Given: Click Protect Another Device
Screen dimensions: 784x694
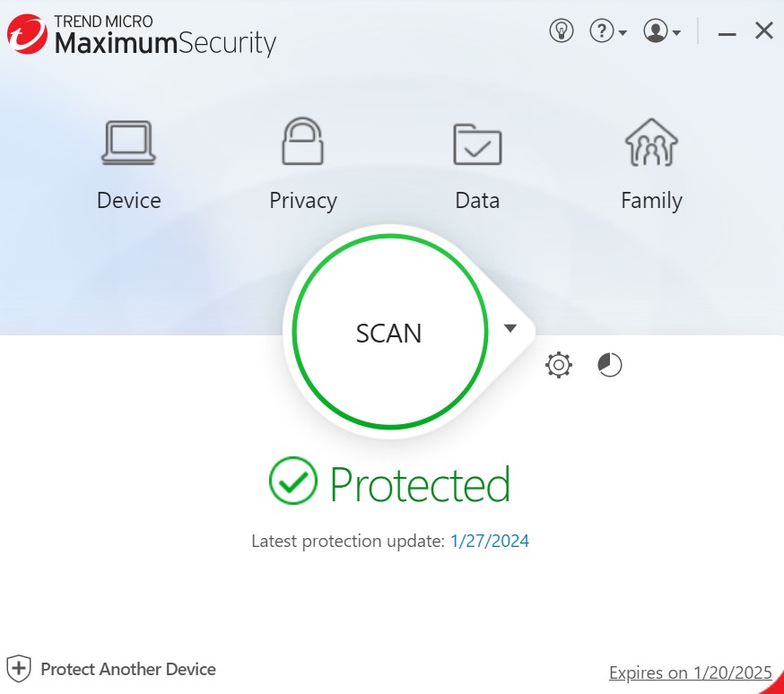Looking at the screenshot, I should point(128,669).
